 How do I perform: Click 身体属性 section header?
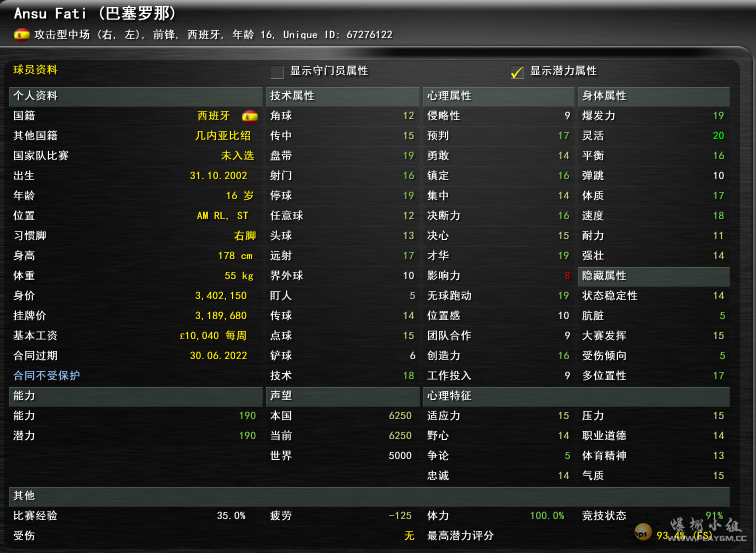pyautogui.click(x=654, y=96)
